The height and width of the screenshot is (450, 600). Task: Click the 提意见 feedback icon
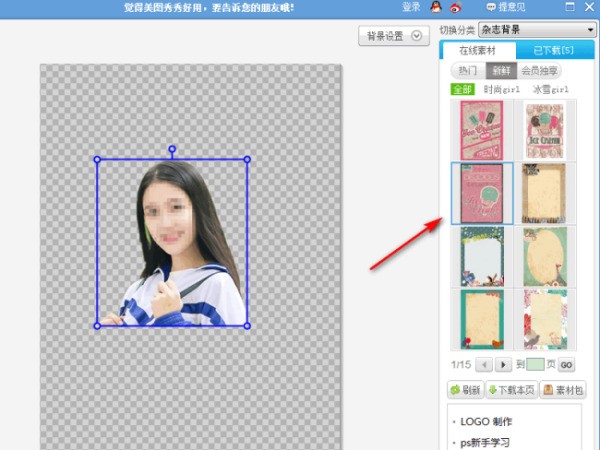click(490, 7)
